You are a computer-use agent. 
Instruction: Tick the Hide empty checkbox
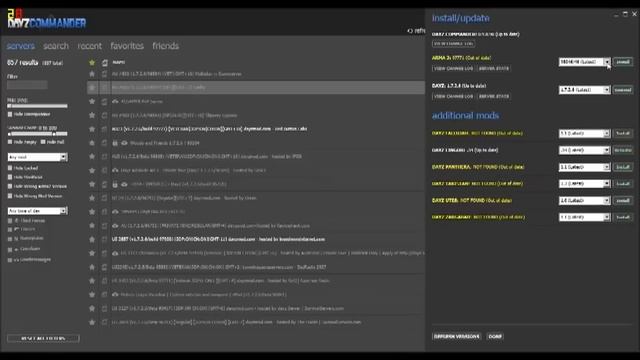pyautogui.click(x=10, y=142)
